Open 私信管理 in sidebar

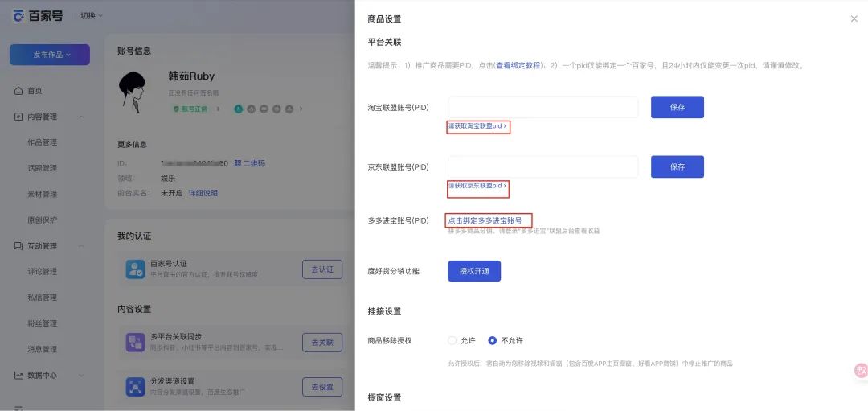click(x=43, y=298)
